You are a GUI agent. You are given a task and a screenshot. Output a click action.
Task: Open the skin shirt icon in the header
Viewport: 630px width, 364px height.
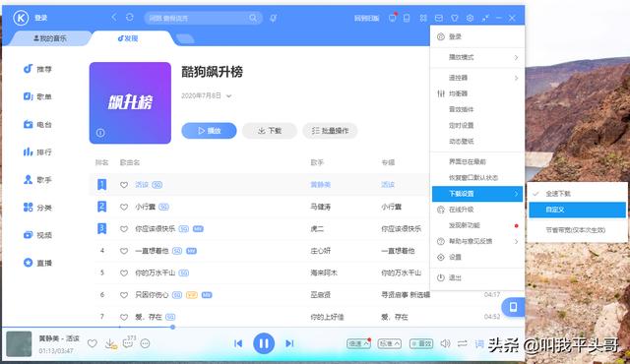pyautogui.click(x=455, y=18)
